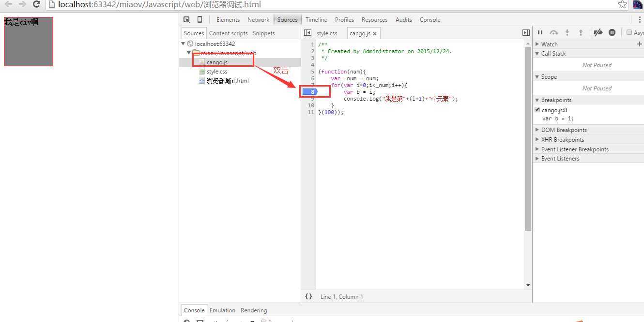Collapse the localhost:63342 tree node
The width and height of the screenshot is (644, 322).
(x=183, y=44)
